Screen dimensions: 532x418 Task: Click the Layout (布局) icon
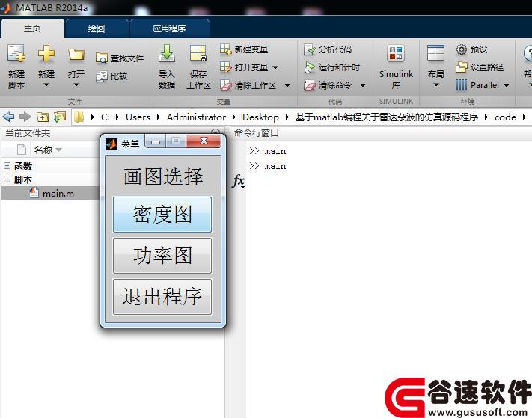click(435, 54)
